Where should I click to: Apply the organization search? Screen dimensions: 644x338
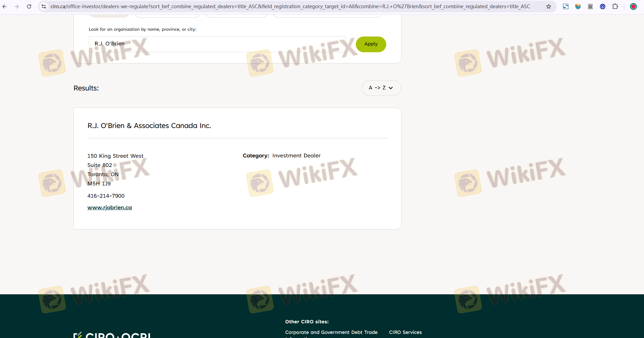point(371,44)
